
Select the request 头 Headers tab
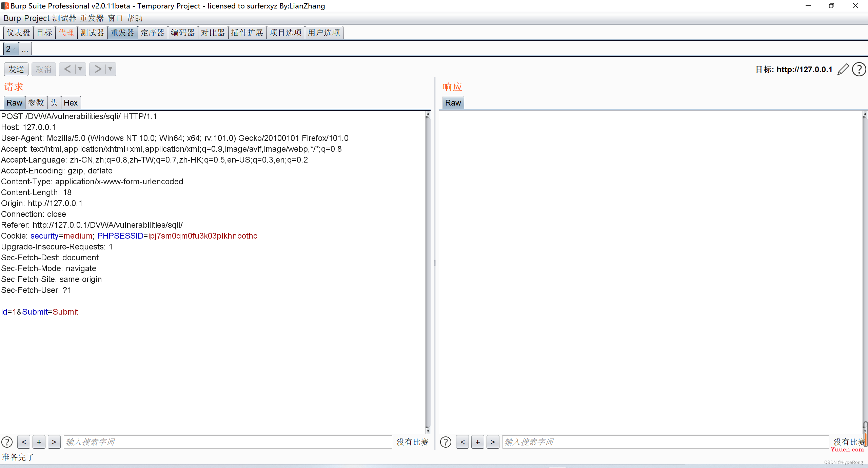(54, 102)
